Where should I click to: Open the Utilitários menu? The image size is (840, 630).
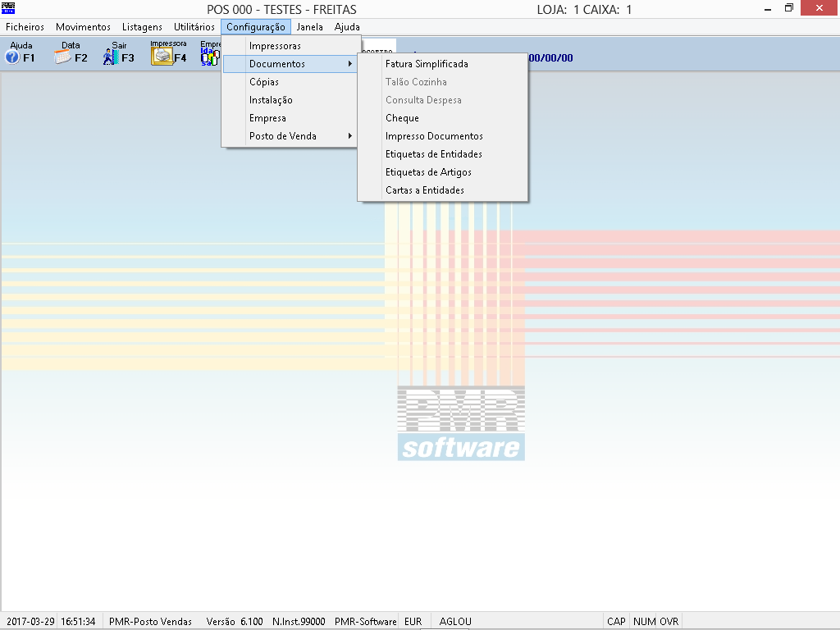pos(194,27)
